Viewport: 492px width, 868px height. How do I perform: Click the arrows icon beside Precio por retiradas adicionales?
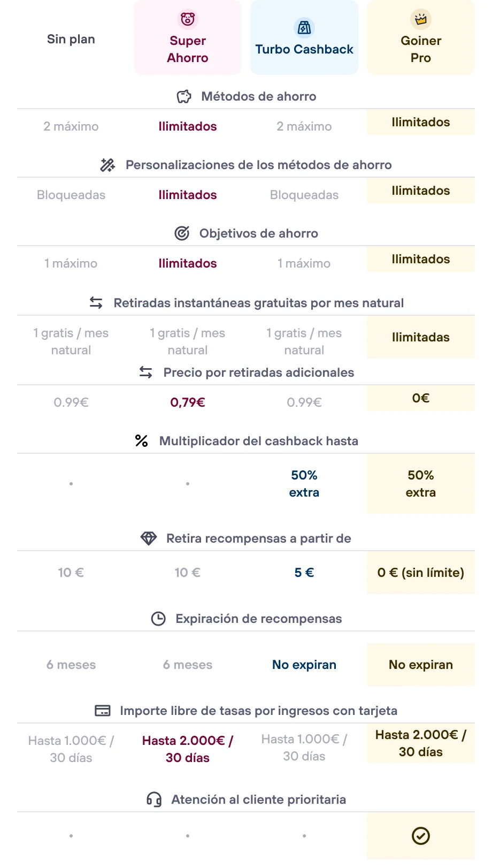coord(146,372)
